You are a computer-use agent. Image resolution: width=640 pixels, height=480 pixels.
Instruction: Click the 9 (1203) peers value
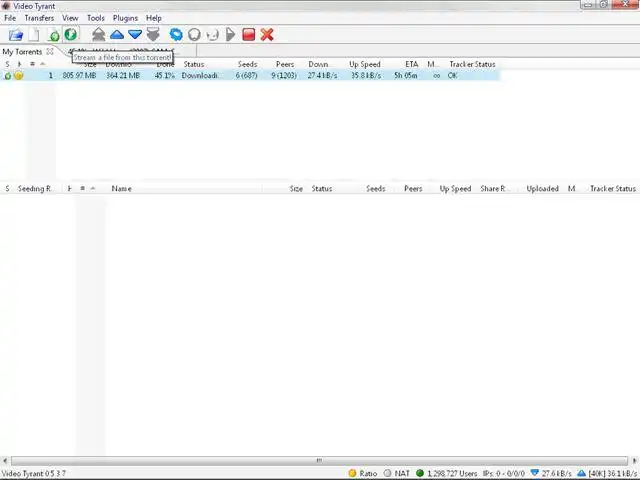click(x=284, y=76)
